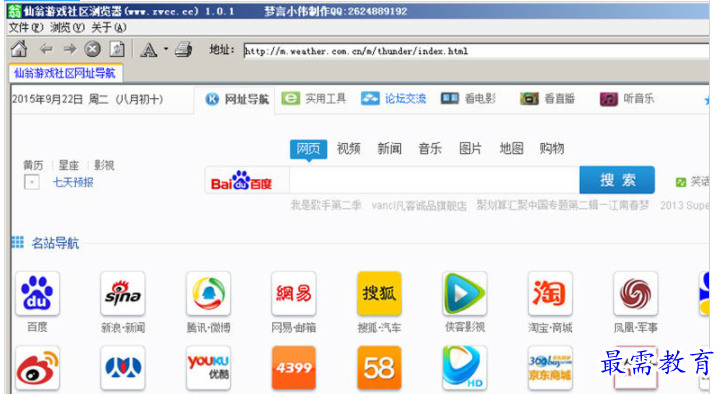Select the 地图 search category
722x394 pixels.
click(511, 149)
